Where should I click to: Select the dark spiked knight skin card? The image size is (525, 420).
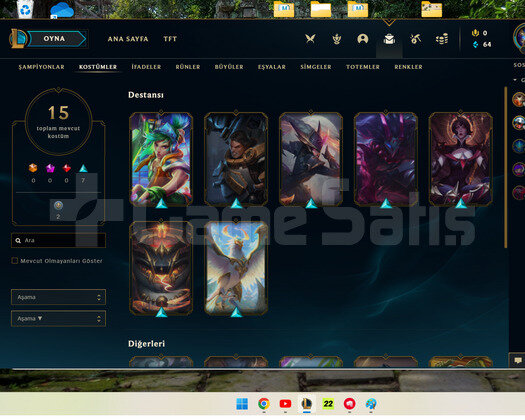[311, 159]
